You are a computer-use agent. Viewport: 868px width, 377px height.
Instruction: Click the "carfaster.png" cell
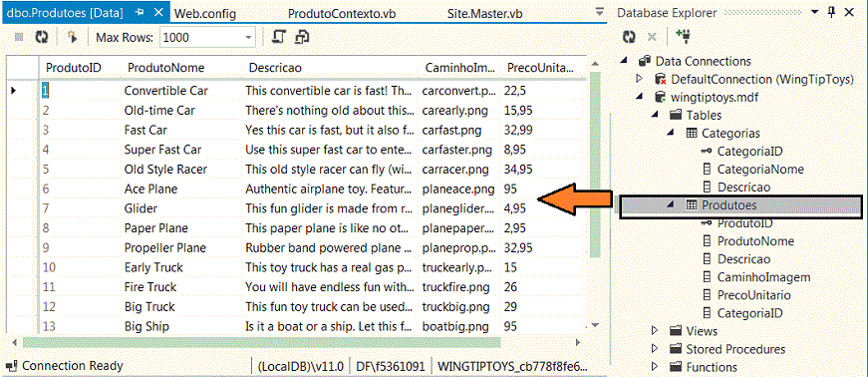point(460,150)
